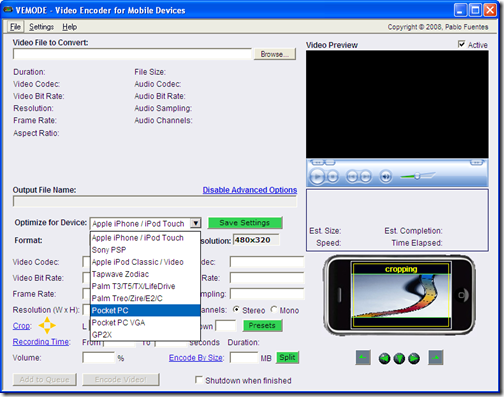Image resolution: width=504 pixels, height=397 pixels.
Task: Click the 480x320 resolution field
Action: tap(256, 240)
